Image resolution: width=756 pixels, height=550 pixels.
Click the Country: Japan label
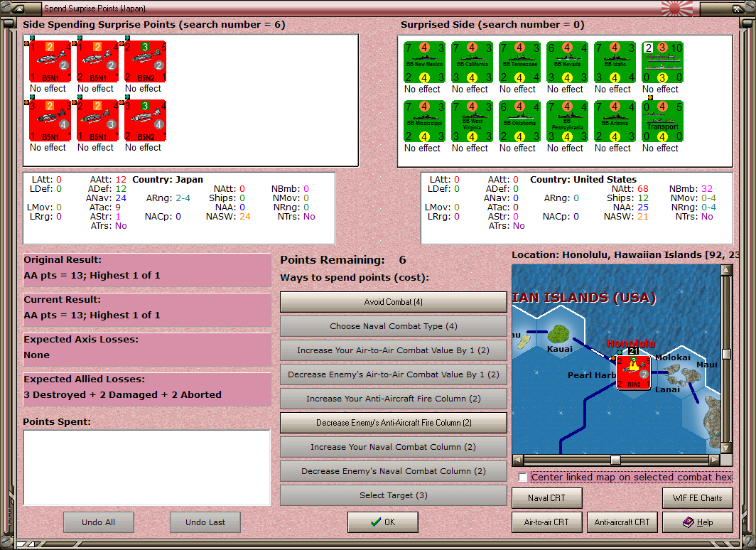[168, 179]
